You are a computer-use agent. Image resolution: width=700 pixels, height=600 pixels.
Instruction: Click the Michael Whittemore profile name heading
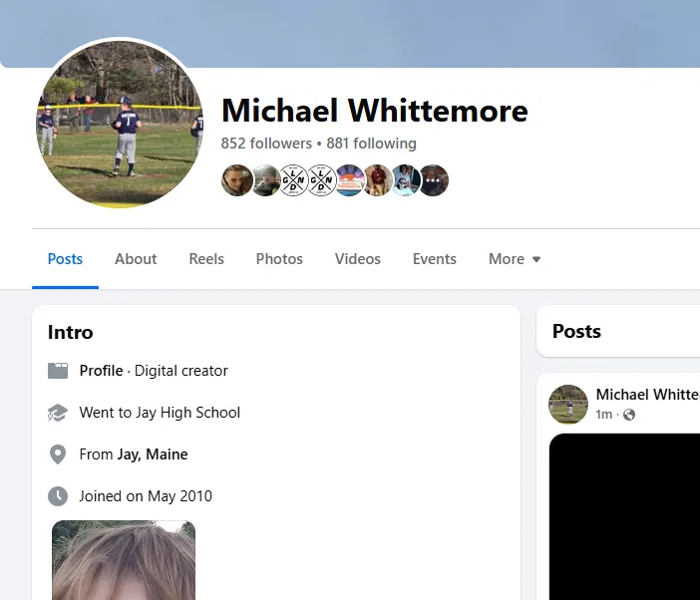[375, 111]
